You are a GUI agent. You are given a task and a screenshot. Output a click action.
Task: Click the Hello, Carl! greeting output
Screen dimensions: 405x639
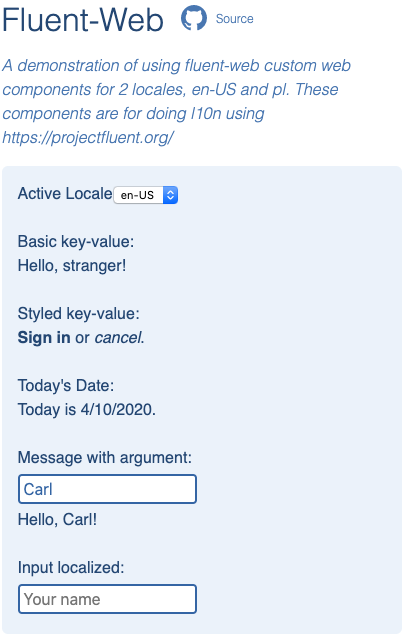(57, 520)
